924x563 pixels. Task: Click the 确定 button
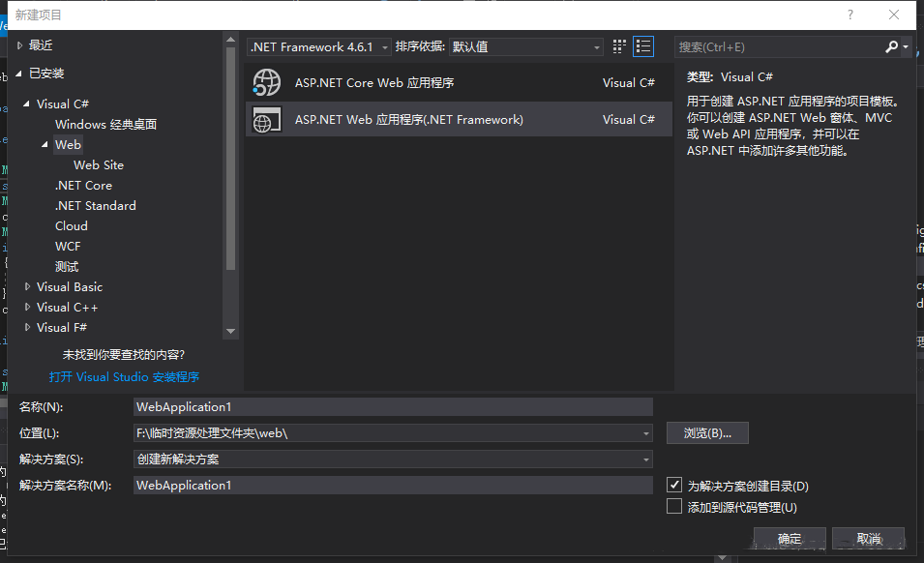pos(790,539)
